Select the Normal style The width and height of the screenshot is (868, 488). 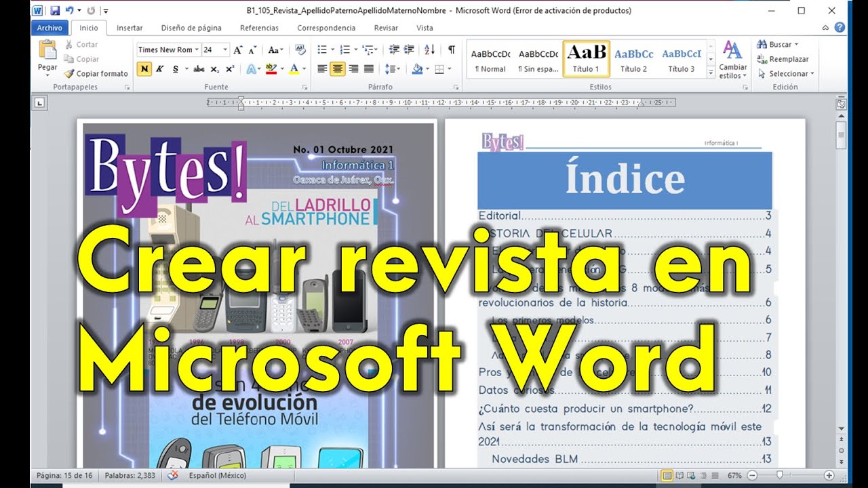click(490, 60)
